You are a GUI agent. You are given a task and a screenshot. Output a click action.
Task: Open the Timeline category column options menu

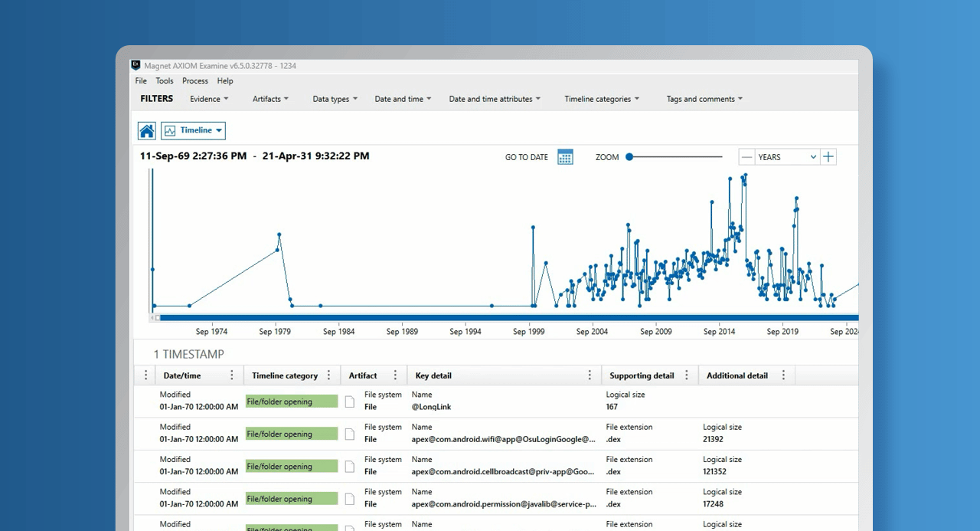pyautogui.click(x=329, y=375)
